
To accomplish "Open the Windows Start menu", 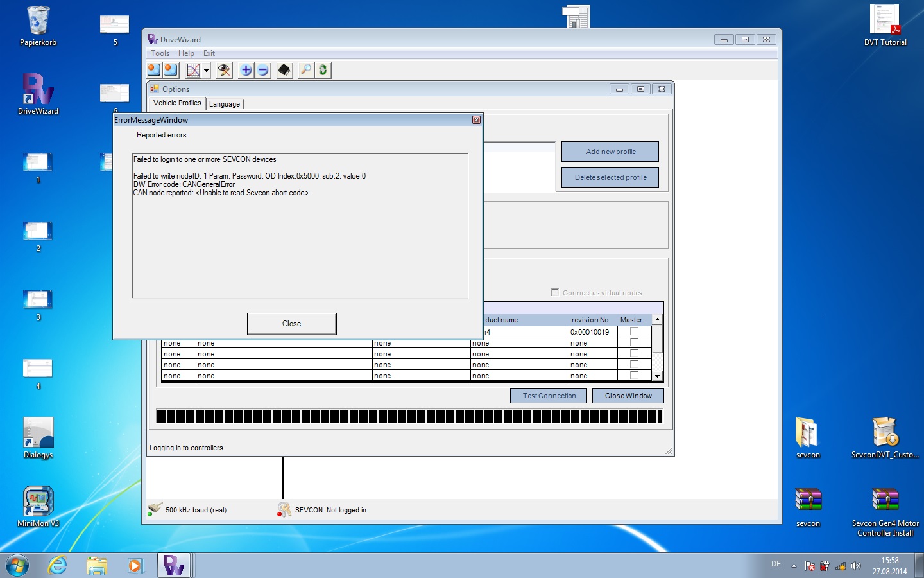I will pyautogui.click(x=17, y=566).
